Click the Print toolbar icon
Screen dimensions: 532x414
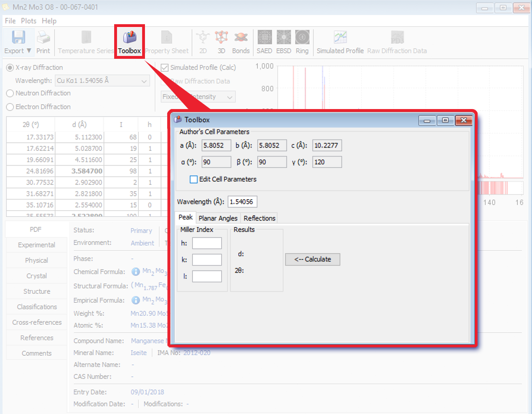(43, 42)
